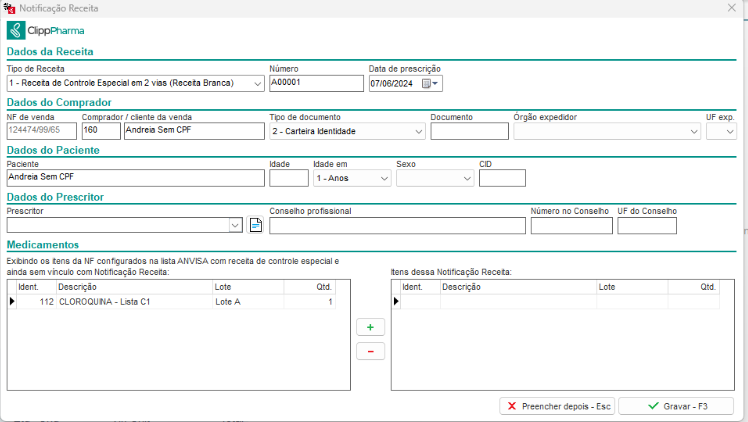Click the Número input field
This screenshot has width=748, height=422.
point(316,84)
